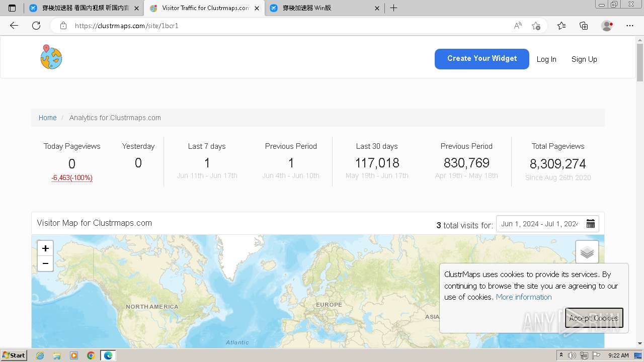Open the date range calendar icon

click(591, 224)
